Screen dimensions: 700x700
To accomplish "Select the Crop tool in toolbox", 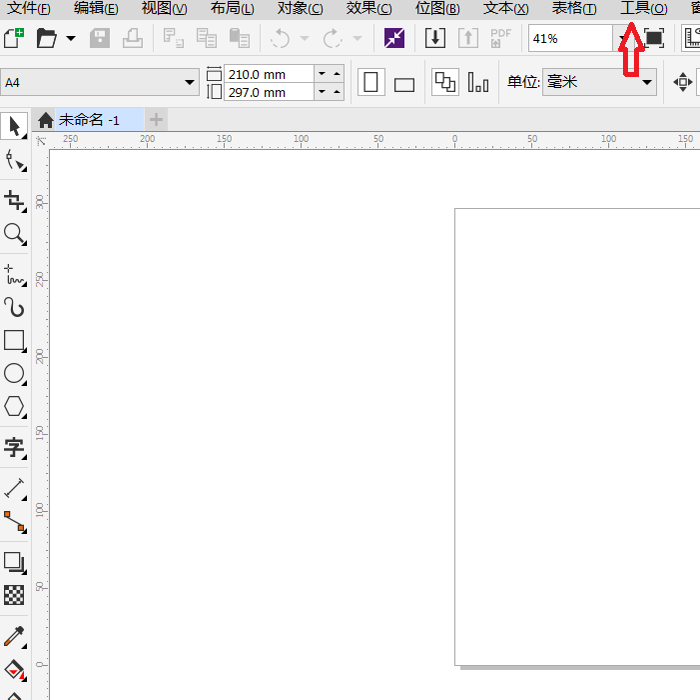I will (14, 200).
